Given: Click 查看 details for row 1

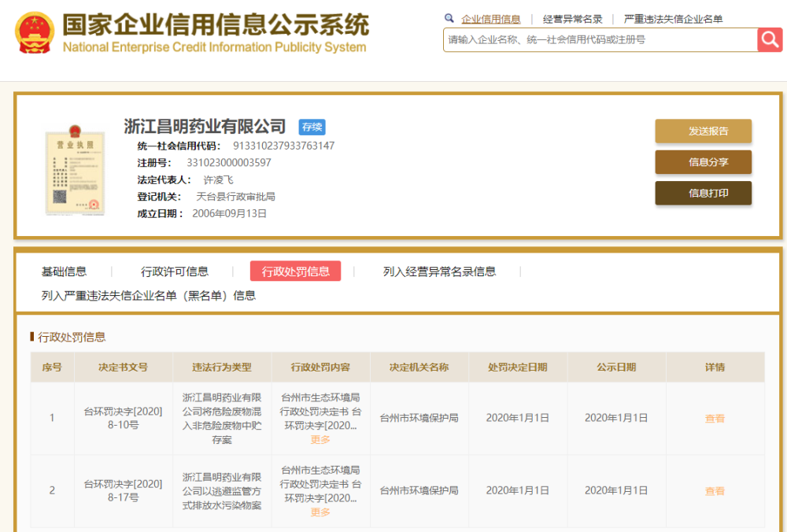Looking at the screenshot, I should click(715, 418).
